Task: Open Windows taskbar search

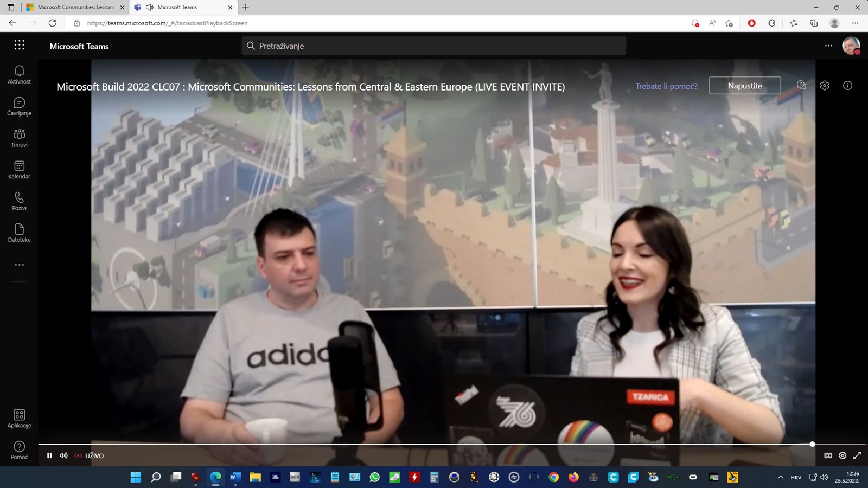Action: (x=156, y=477)
